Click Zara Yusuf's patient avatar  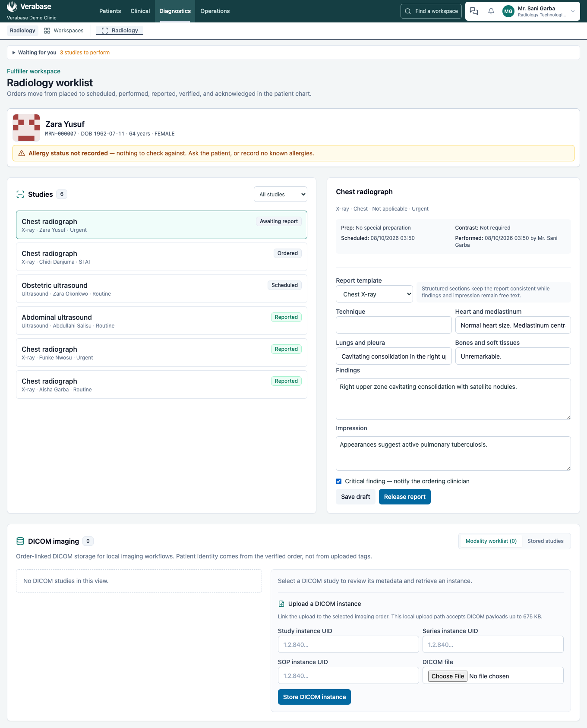click(x=26, y=128)
